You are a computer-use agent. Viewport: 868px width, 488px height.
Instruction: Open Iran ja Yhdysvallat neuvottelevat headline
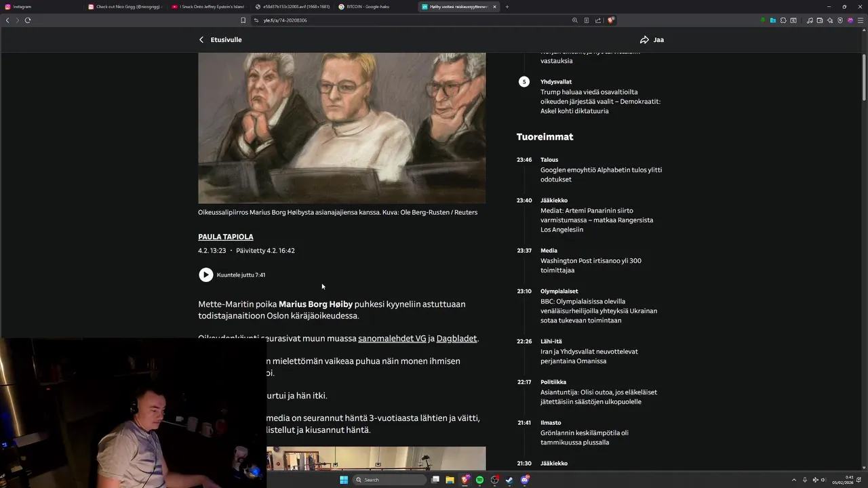click(x=589, y=357)
